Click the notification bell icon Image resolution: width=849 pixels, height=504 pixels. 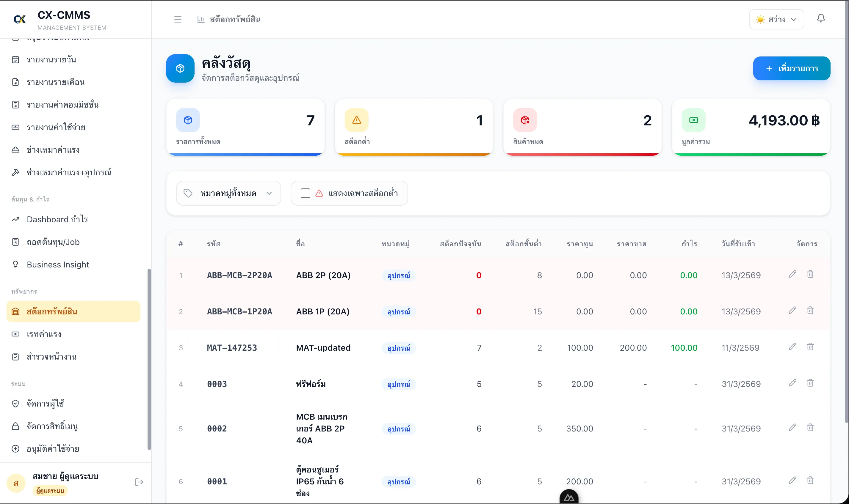(820, 18)
